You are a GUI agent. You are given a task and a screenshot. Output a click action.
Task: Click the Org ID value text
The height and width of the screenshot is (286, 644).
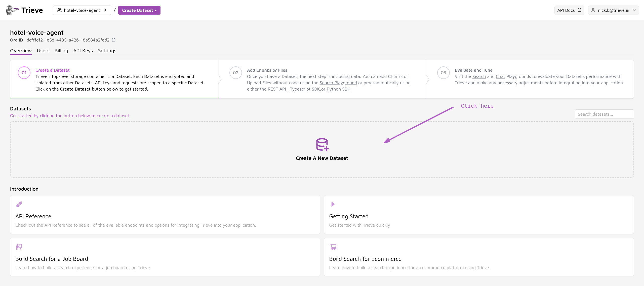pyautogui.click(x=68, y=40)
